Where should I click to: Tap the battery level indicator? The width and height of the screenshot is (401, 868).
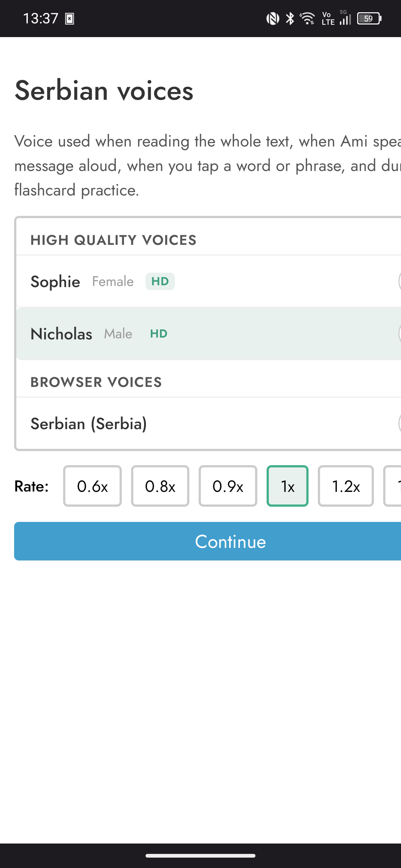click(369, 18)
